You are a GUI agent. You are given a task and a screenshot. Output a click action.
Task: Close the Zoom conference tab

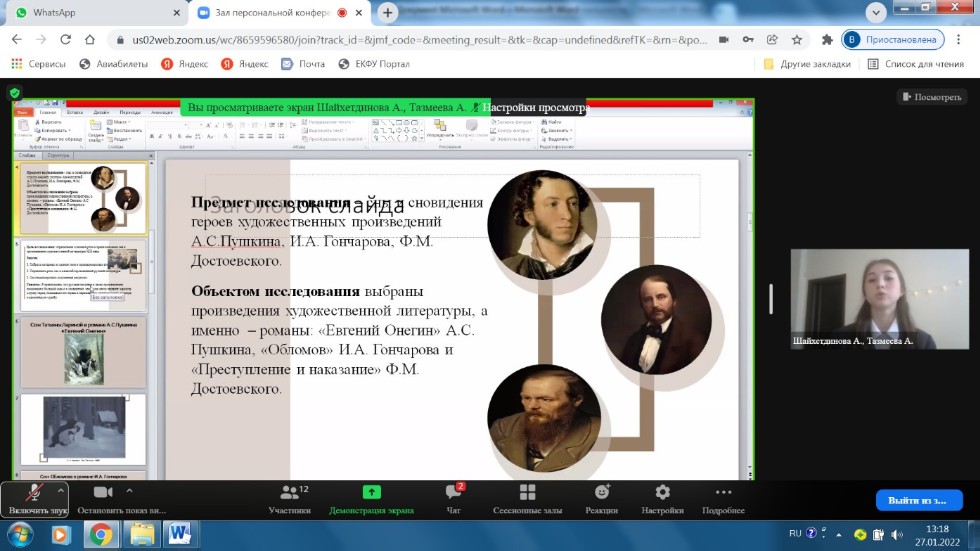click(359, 12)
